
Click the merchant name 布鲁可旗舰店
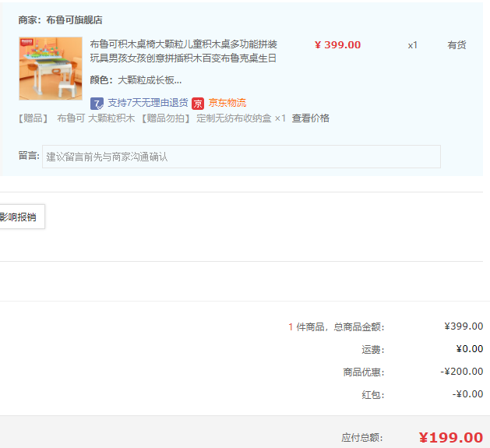coord(74,20)
